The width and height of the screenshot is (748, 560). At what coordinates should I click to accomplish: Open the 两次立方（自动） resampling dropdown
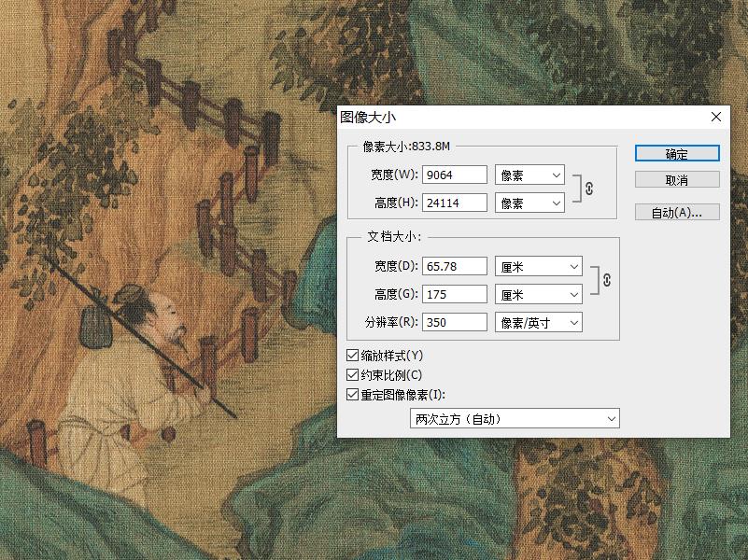point(515,418)
